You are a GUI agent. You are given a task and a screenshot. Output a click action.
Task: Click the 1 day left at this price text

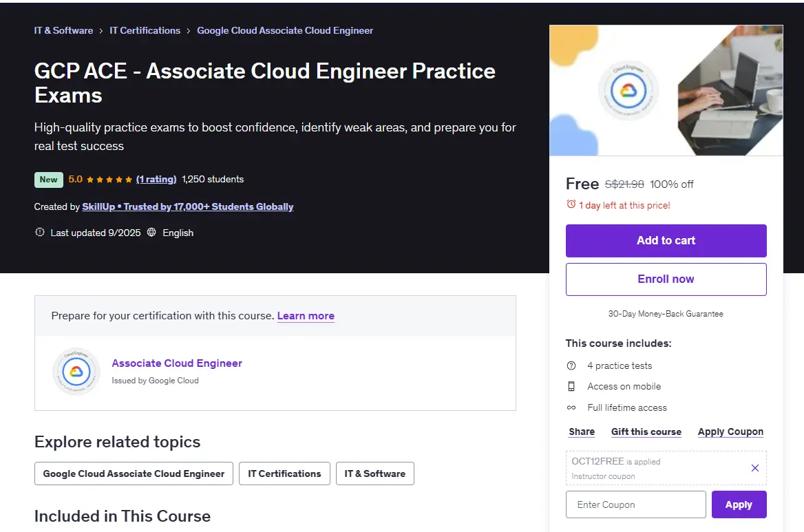click(x=624, y=205)
